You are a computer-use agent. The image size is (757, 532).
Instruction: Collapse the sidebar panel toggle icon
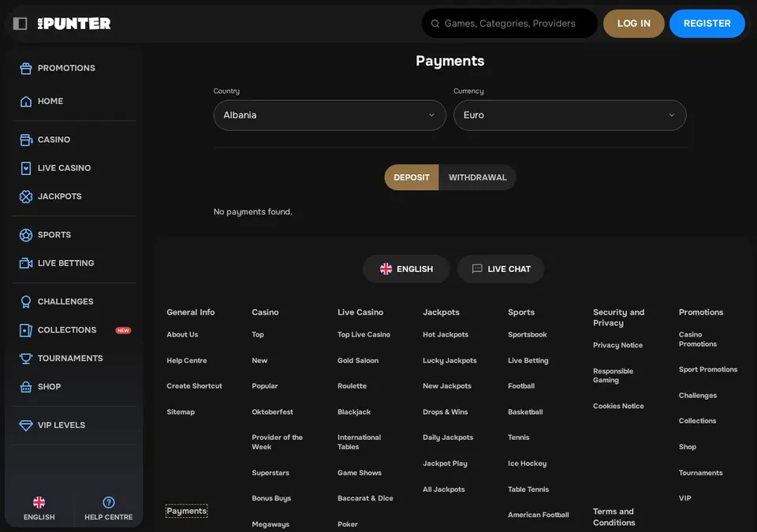click(x=20, y=23)
